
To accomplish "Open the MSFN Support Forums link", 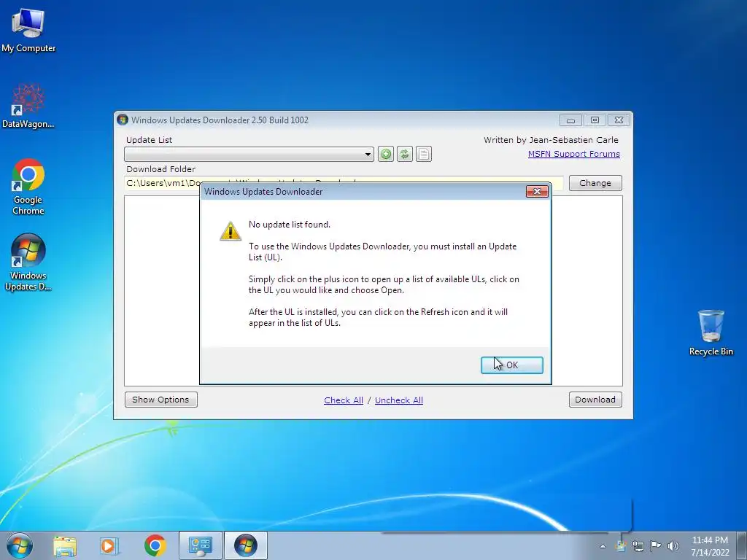I will pos(573,154).
